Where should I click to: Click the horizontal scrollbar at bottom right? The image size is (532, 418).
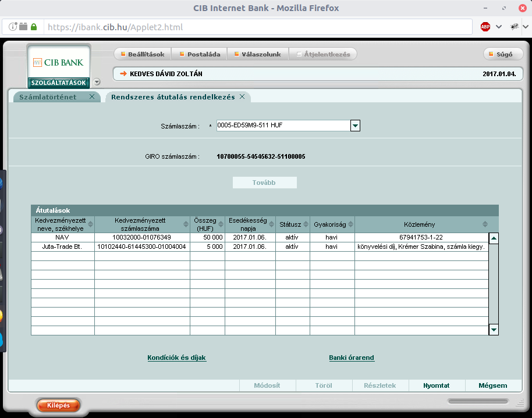(x=478, y=401)
